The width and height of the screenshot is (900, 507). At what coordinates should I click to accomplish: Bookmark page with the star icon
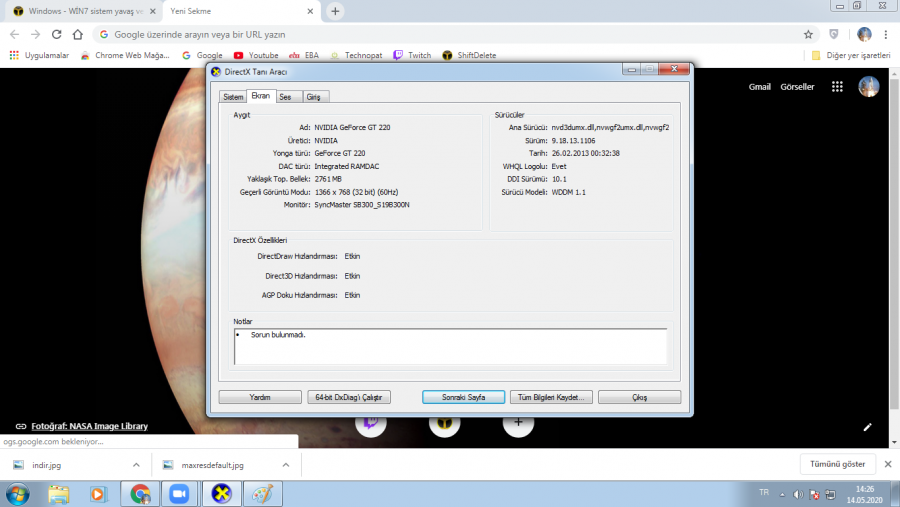coord(808,34)
